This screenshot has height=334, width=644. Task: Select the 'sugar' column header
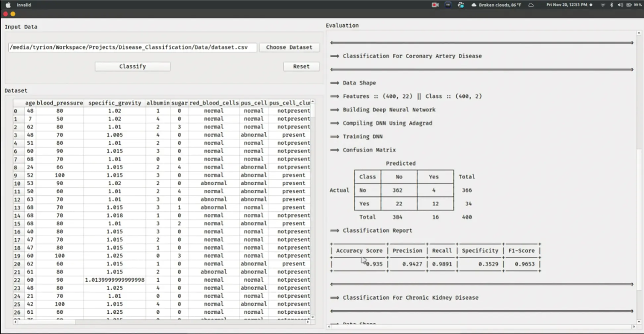tap(179, 103)
